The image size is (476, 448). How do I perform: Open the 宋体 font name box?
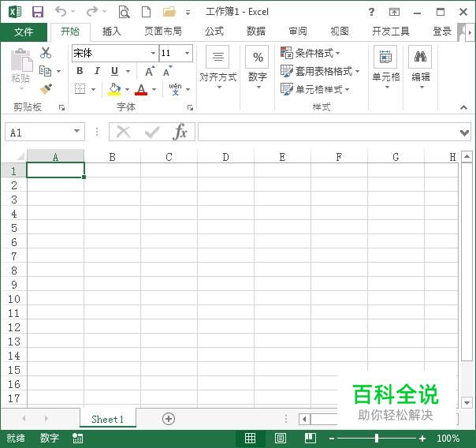pyautogui.click(x=115, y=53)
